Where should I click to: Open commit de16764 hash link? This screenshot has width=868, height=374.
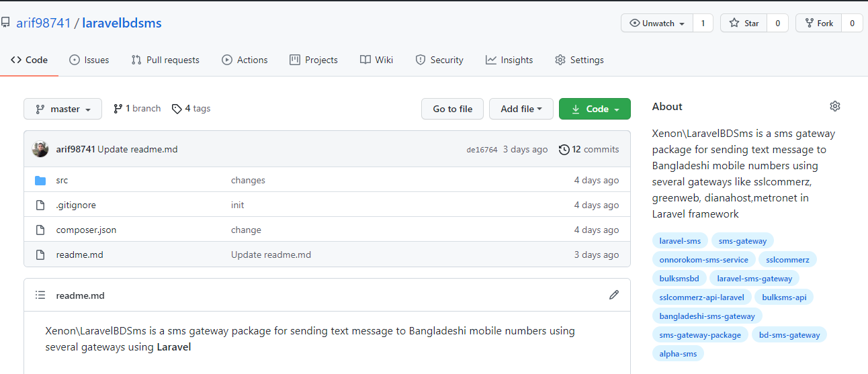482,150
